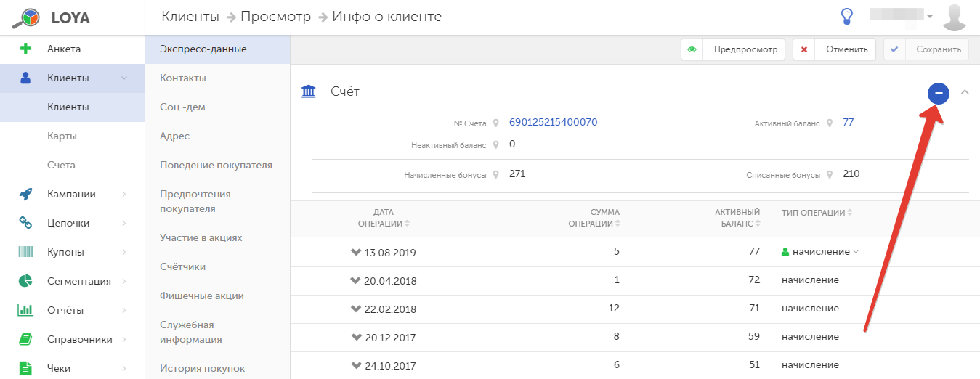This screenshot has height=379, width=980.
Task: Click the Предпросмотр button
Action: 733,49
